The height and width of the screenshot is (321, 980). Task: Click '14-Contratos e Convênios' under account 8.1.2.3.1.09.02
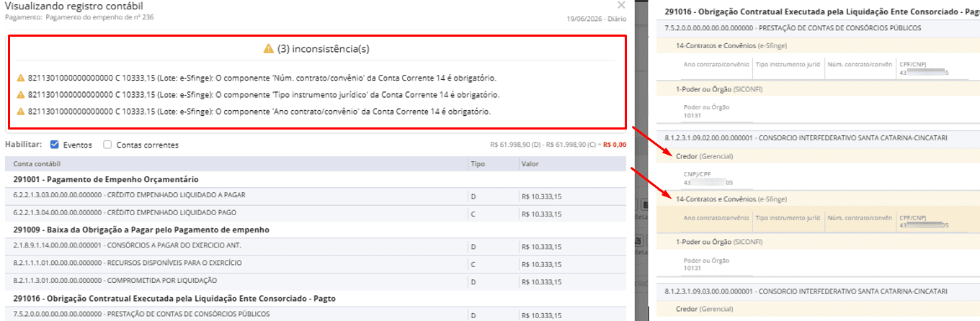click(731, 199)
